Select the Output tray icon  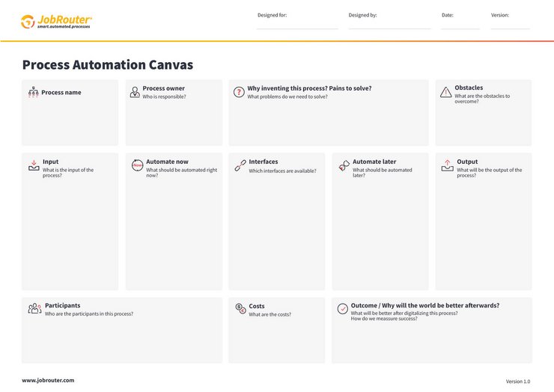coord(447,165)
